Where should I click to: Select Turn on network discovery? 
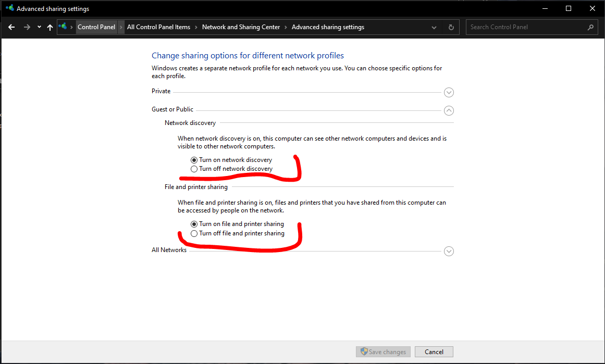click(194, 160)
